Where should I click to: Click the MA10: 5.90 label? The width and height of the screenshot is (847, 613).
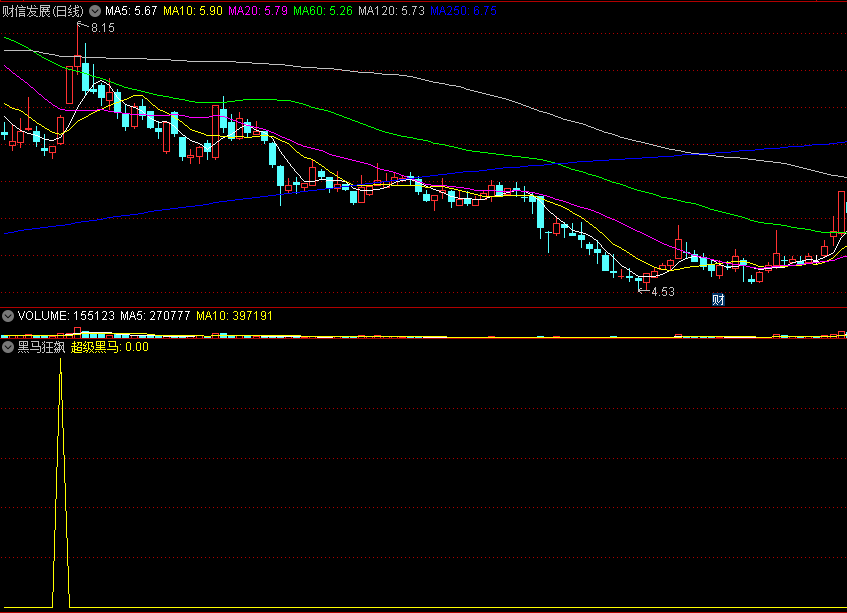[x=193, y=11]
